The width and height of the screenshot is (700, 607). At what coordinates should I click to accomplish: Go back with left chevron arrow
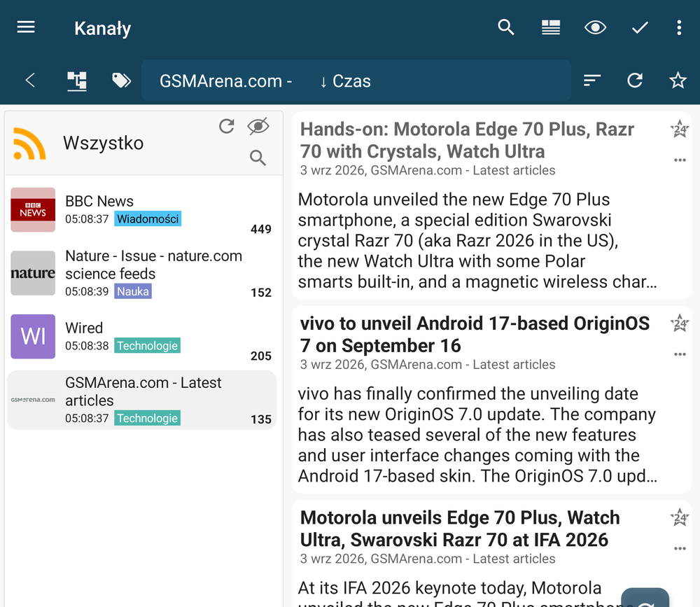(30, 81)
